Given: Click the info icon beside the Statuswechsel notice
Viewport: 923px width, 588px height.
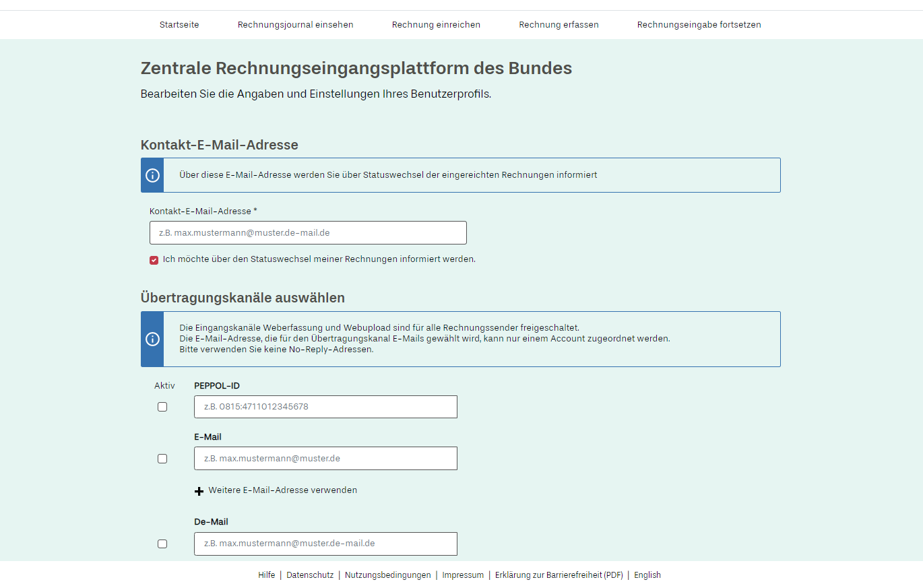Looking at the screenshot, I should coord(152,175).
